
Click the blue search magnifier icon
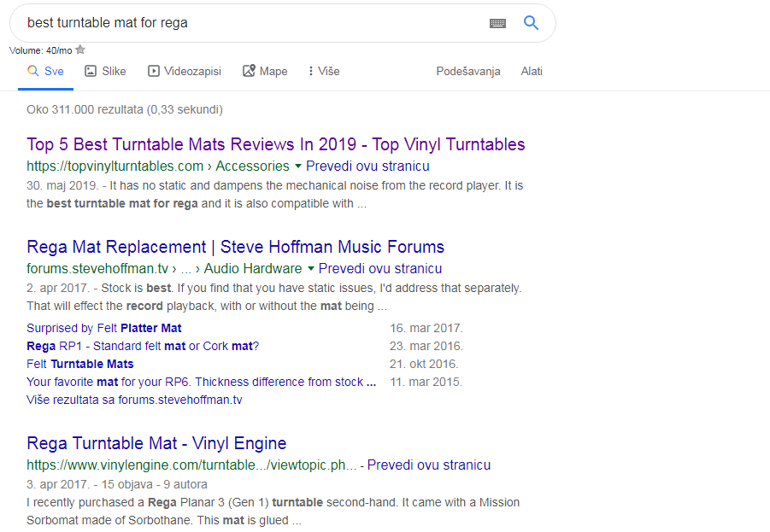(x=531, y=23)
